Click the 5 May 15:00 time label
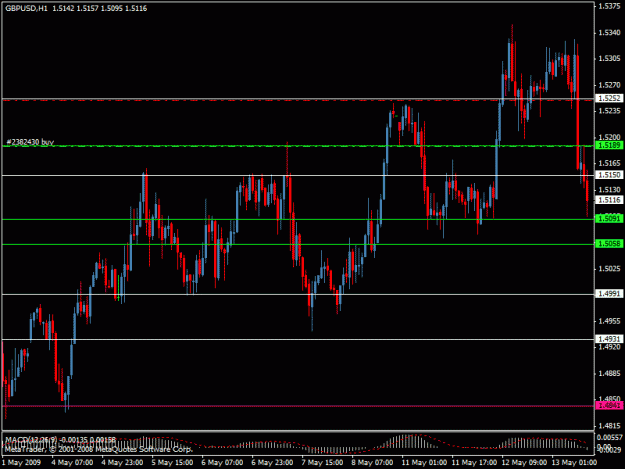625x469 pixels. [x=172, y=463]
